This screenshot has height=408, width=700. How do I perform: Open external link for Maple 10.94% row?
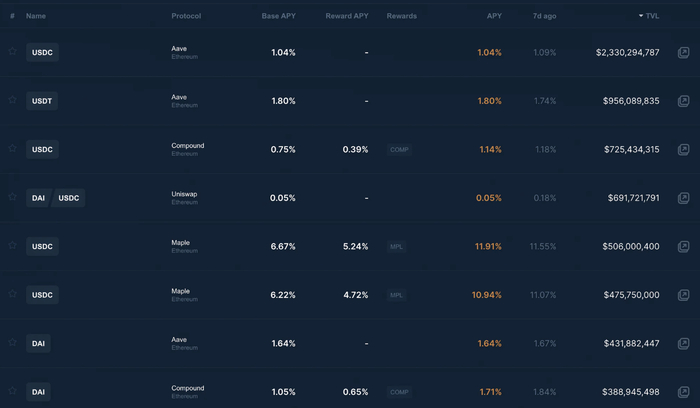tap(683, 295)
